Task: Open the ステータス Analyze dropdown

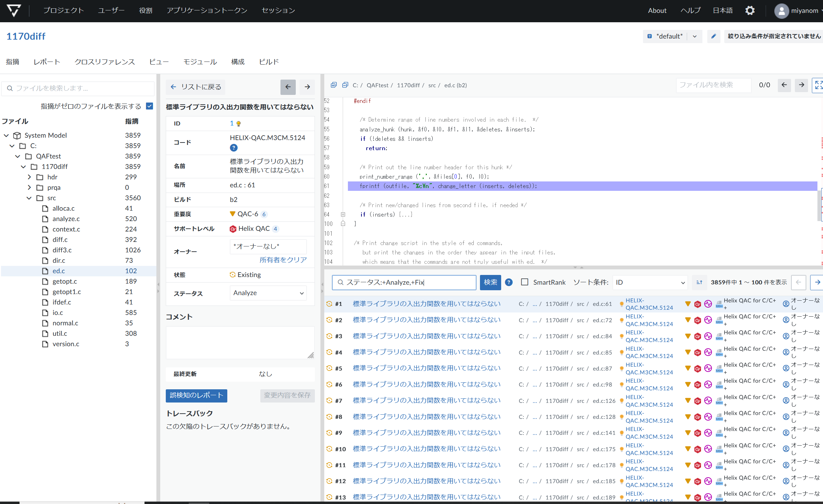Action: coord(268,293)
